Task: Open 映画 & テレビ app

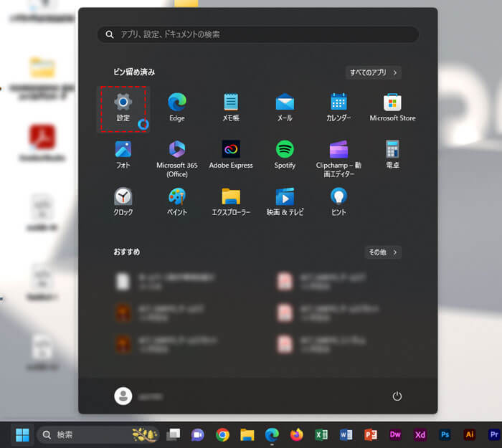Action: 285,202
